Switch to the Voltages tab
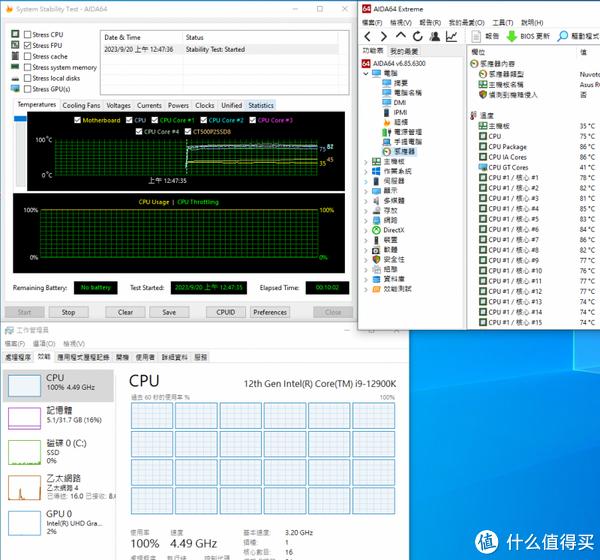 point(118,105)
